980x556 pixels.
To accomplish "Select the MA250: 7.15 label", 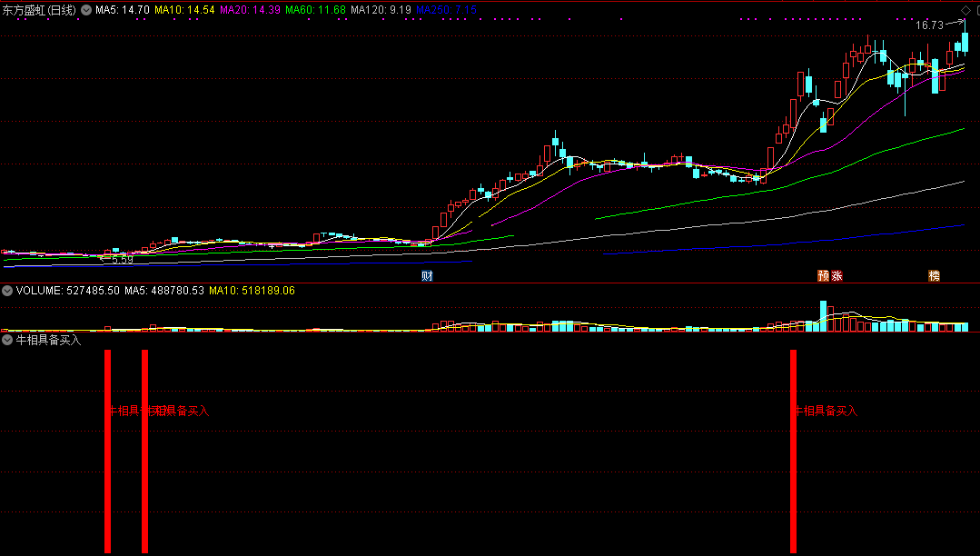I will point(446,10).
